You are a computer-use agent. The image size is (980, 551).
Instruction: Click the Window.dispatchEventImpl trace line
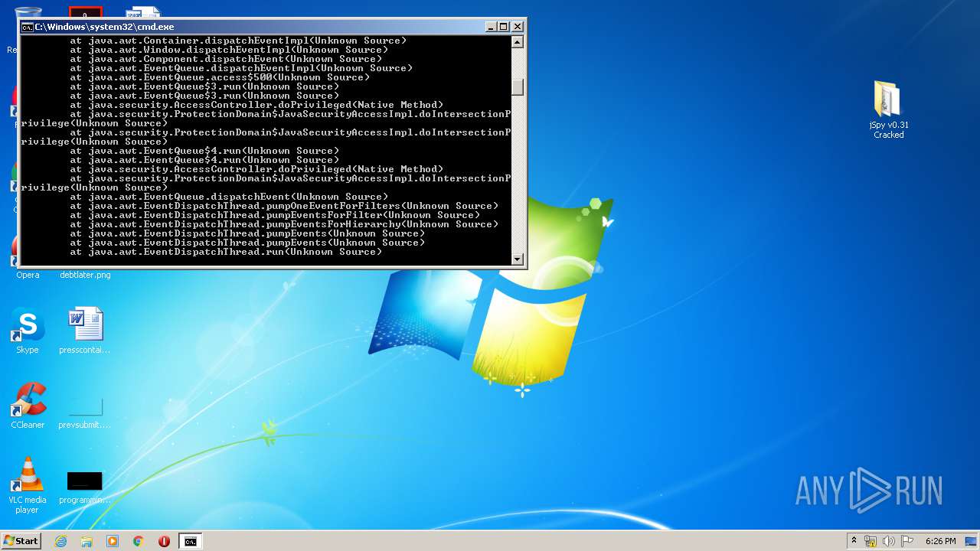pyautogui.click(x=230, y=50)
